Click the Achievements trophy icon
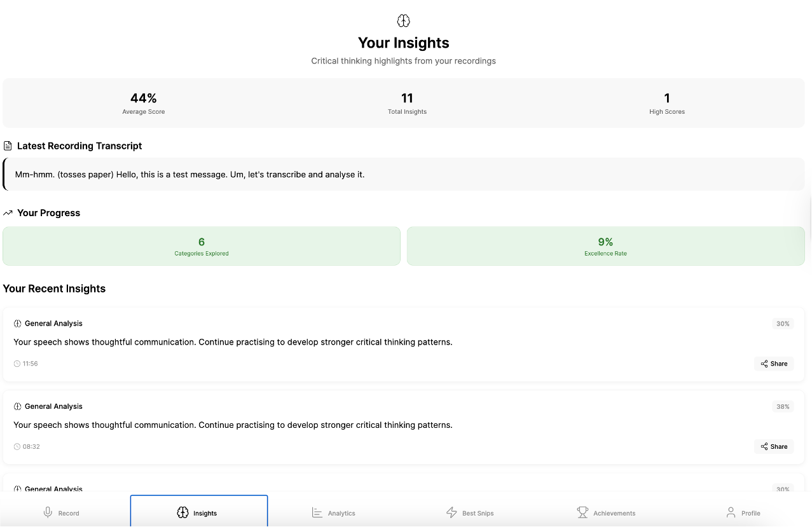 (x=582, y=512)
